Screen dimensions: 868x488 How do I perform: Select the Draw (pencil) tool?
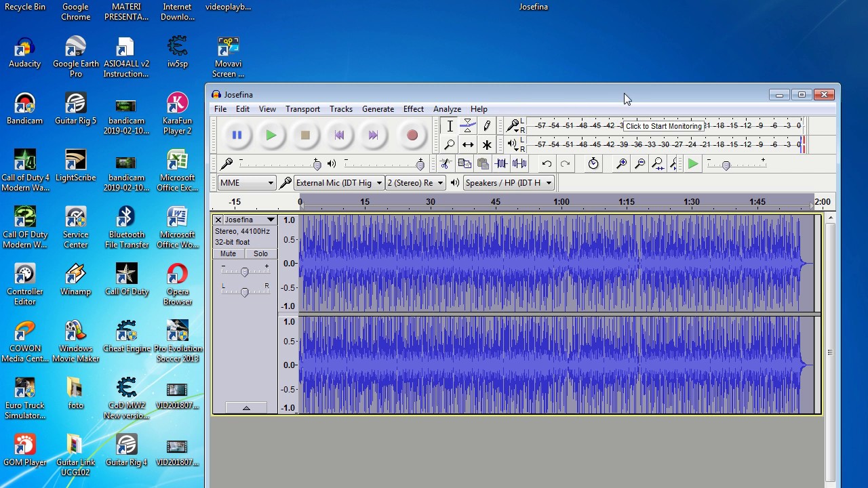pos(486,126)
